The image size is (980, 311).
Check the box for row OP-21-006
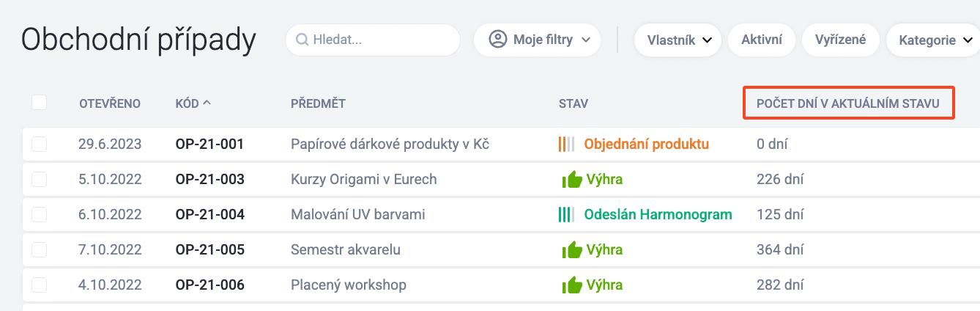[40, 285]
